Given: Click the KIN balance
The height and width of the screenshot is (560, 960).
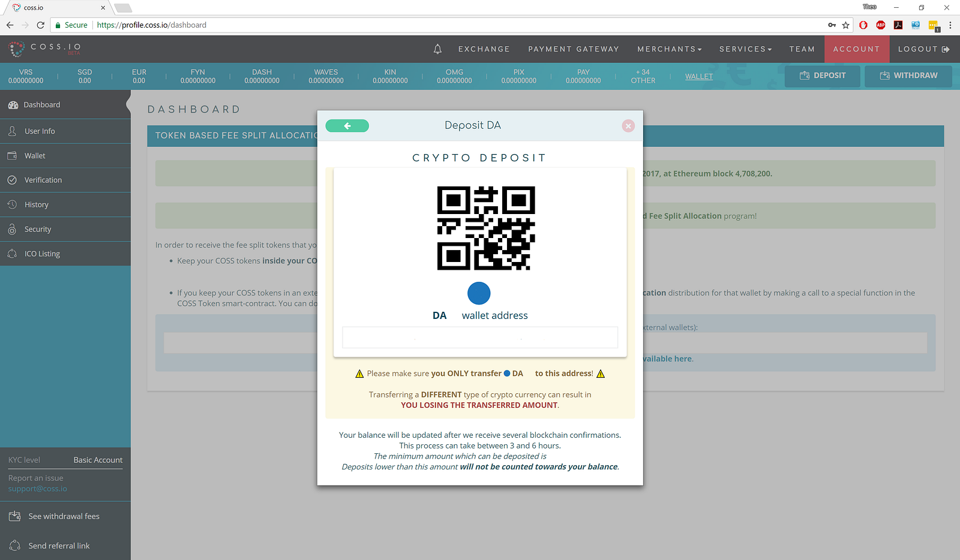Looking at the screenshot, I should click(391, 76).
